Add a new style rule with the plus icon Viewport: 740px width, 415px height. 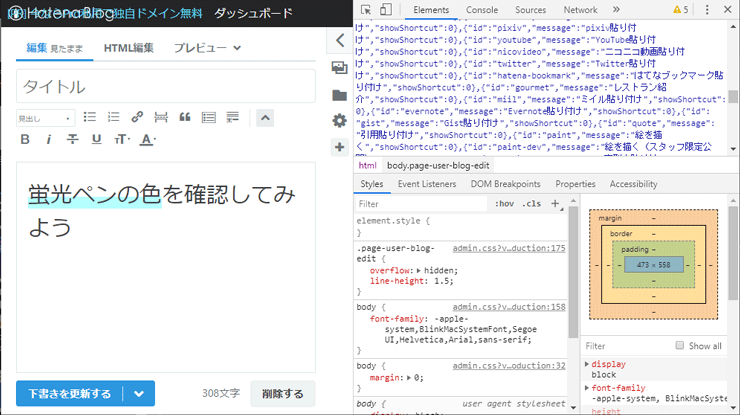[555, 204]
